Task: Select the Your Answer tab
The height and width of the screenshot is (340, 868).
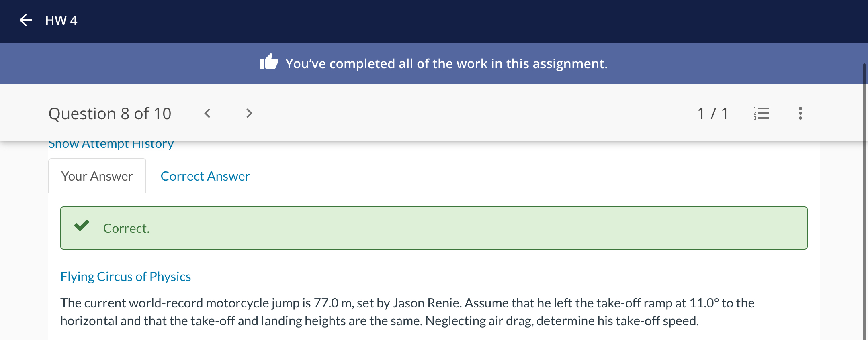Action: (x=97, y=176)
